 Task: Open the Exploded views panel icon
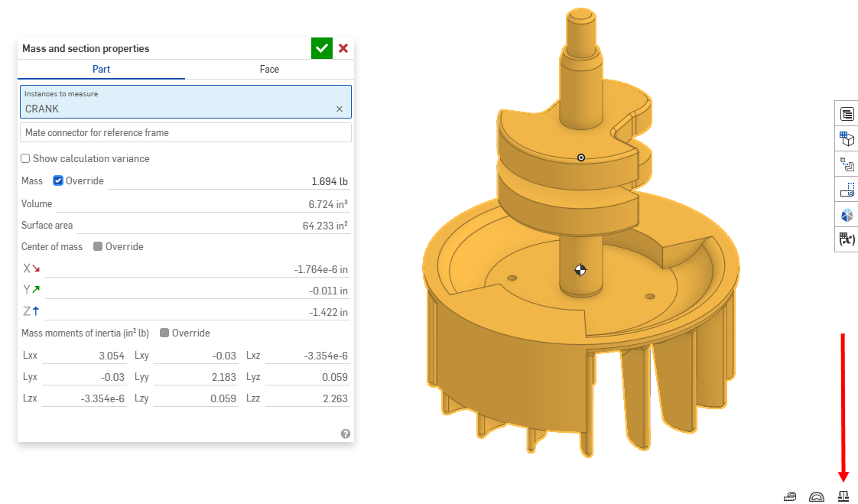847,164
